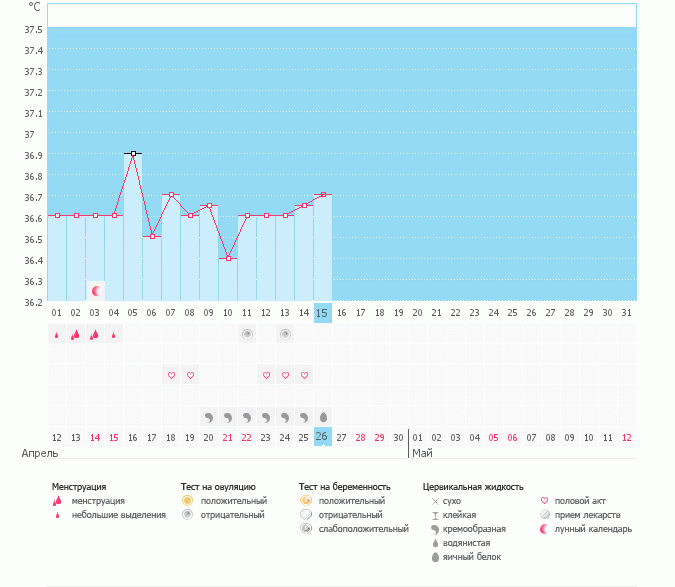Click the heart icon under cycle day 14
This screenshot has width=675, height=587.
click(304, 375)
